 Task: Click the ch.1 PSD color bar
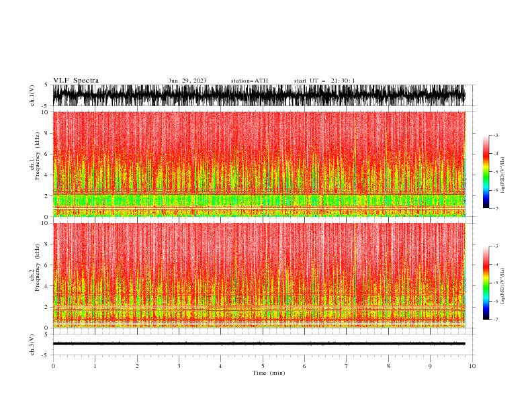tap(486, 172)
